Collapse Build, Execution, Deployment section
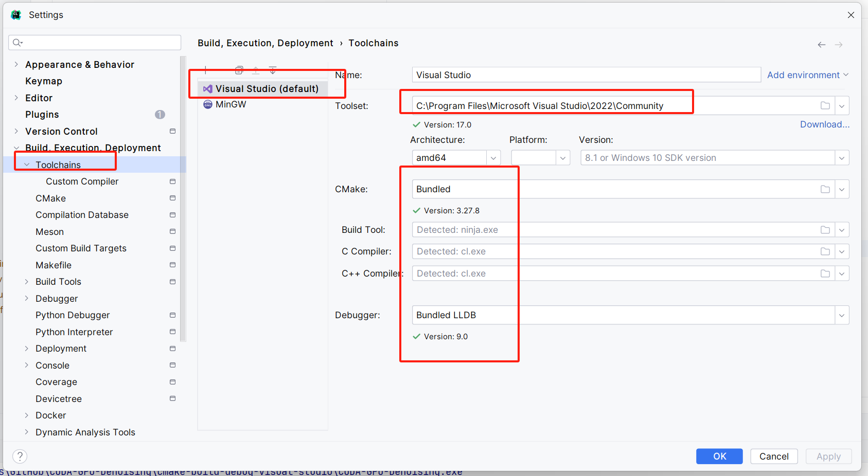This screenshot has height=476, width=868. (x=16, y=148)
